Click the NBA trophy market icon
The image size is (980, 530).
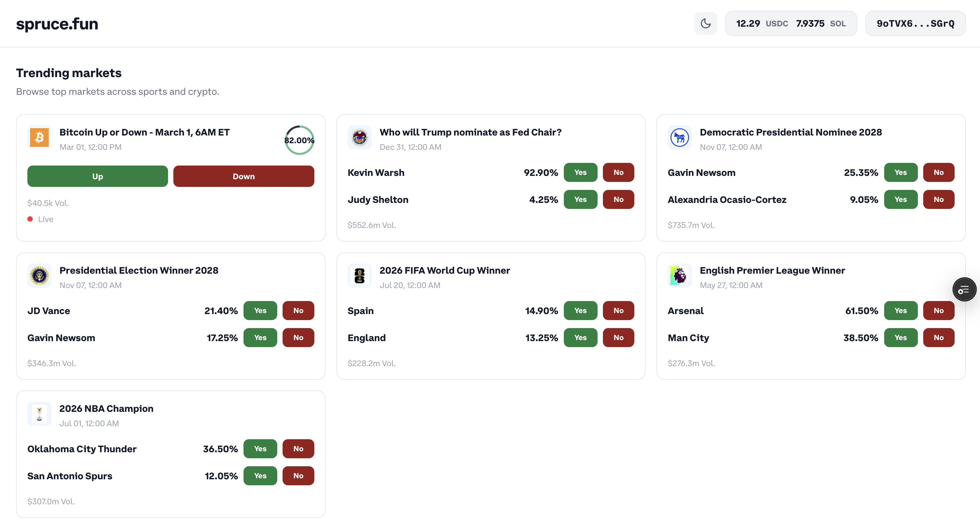pos(39,414)
